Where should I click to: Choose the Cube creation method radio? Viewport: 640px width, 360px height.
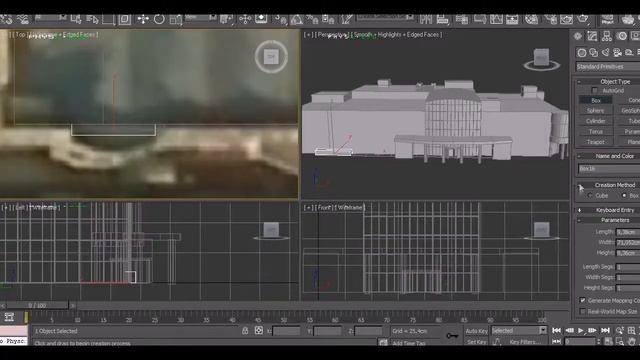point(590,196)
